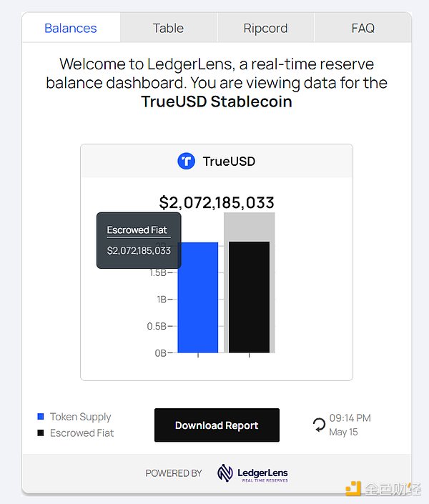Click the gold watermark logo icon
The image size is (429, 504).
click(353, 489)
